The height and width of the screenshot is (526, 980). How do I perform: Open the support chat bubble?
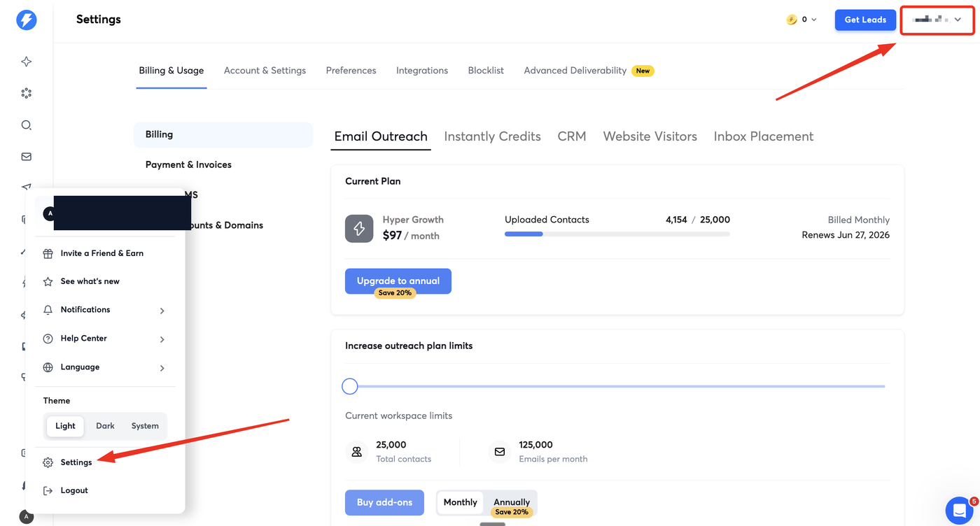pyautogui.click(x=958, y=511)
